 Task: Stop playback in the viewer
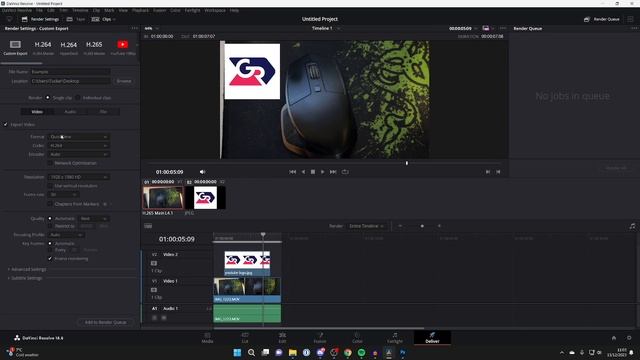pos(313,172)
